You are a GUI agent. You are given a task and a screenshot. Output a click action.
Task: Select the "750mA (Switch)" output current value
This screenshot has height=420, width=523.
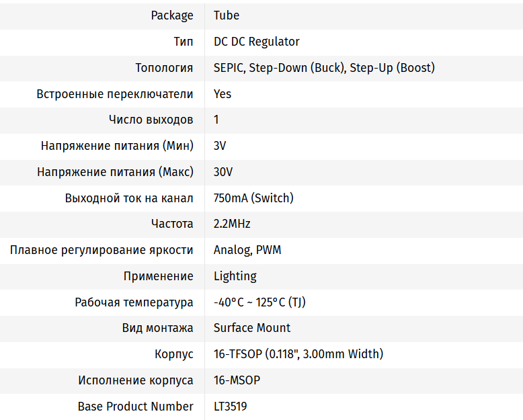[253, 198]
